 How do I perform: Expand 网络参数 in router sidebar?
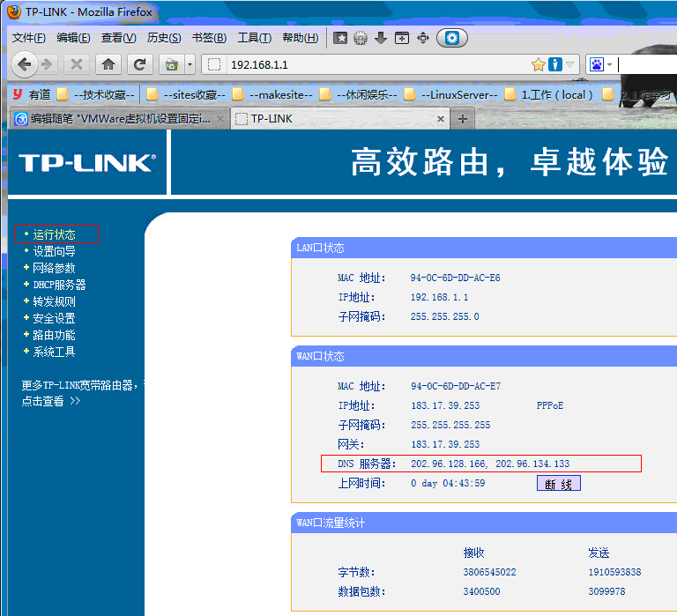[54, 268]
